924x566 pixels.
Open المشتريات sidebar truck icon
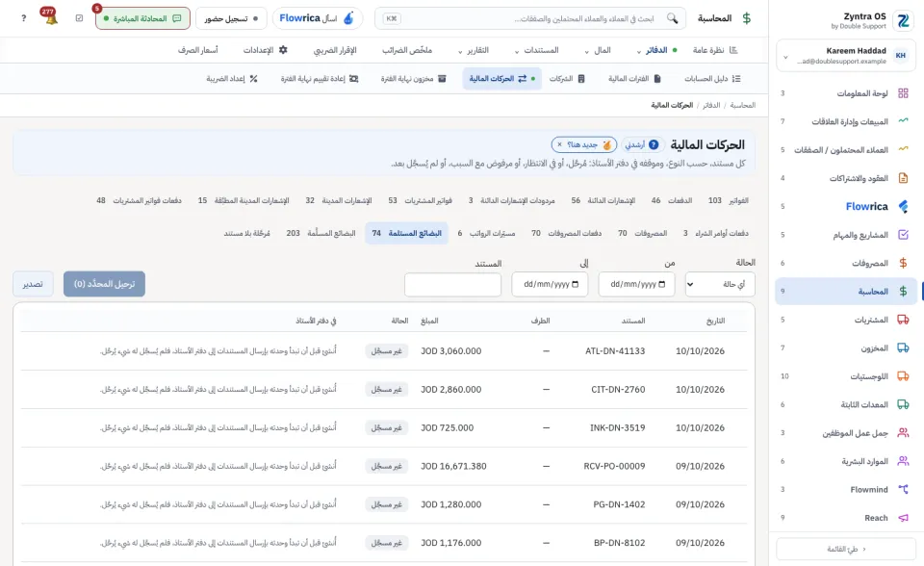click(903, 320)
